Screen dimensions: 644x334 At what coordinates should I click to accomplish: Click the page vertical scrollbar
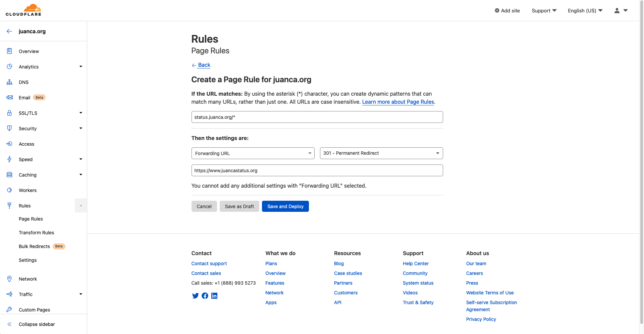coord(642,163)
